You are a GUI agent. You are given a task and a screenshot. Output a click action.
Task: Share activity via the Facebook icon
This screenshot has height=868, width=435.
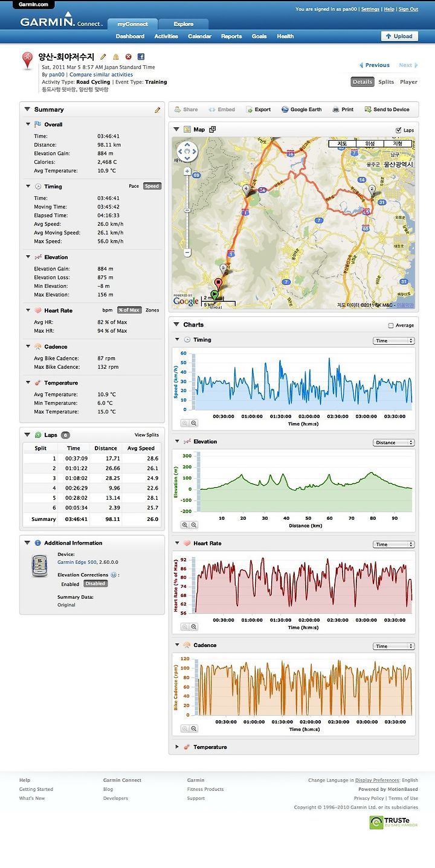point(141,57)
